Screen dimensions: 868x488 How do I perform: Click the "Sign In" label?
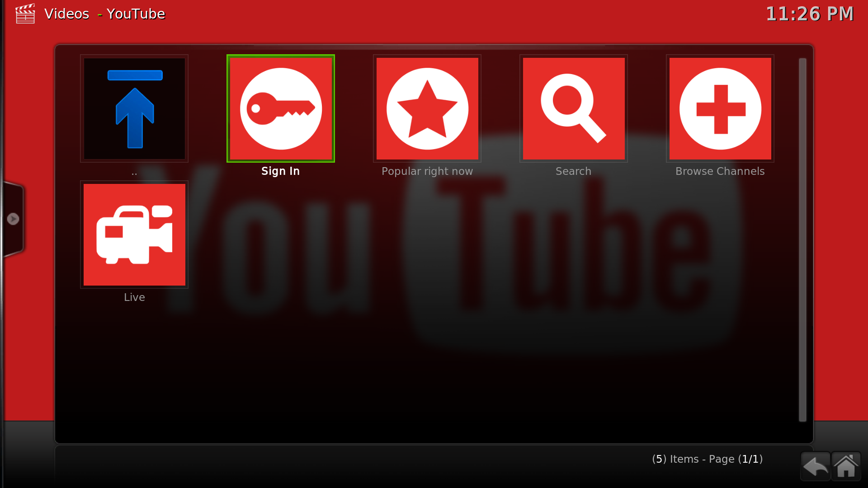(x=281, y=171)
